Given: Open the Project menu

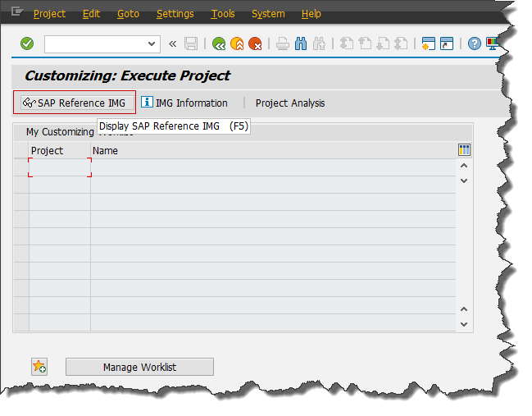Looking at the screenshot, I should (x=49, y=14).
